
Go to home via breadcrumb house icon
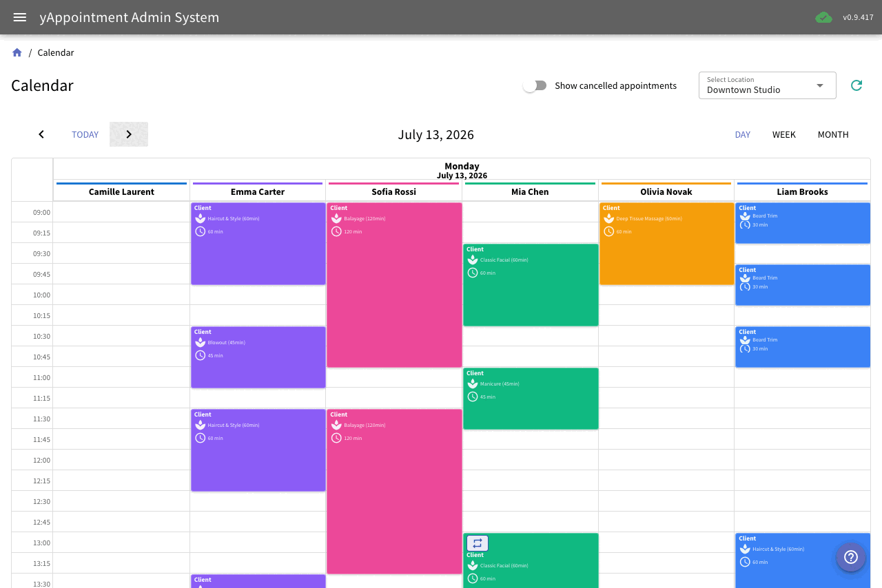(17, 52)
